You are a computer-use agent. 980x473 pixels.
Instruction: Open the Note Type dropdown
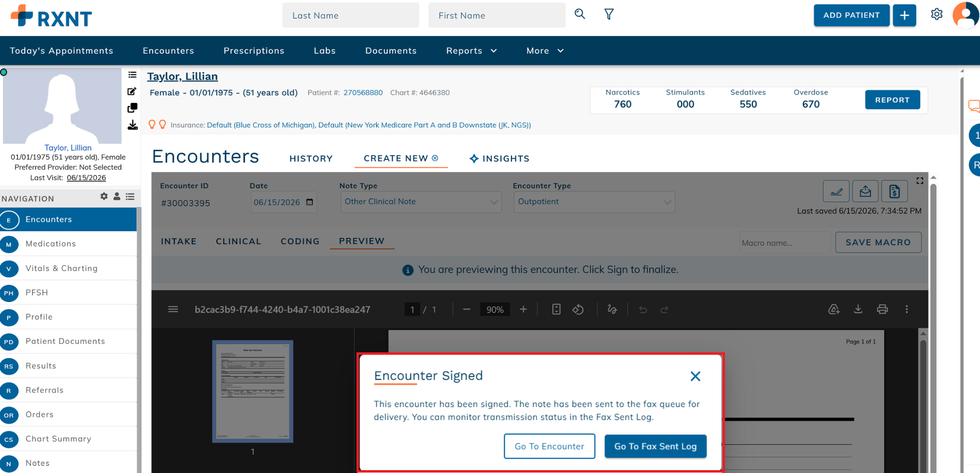[x=421, y=202]
